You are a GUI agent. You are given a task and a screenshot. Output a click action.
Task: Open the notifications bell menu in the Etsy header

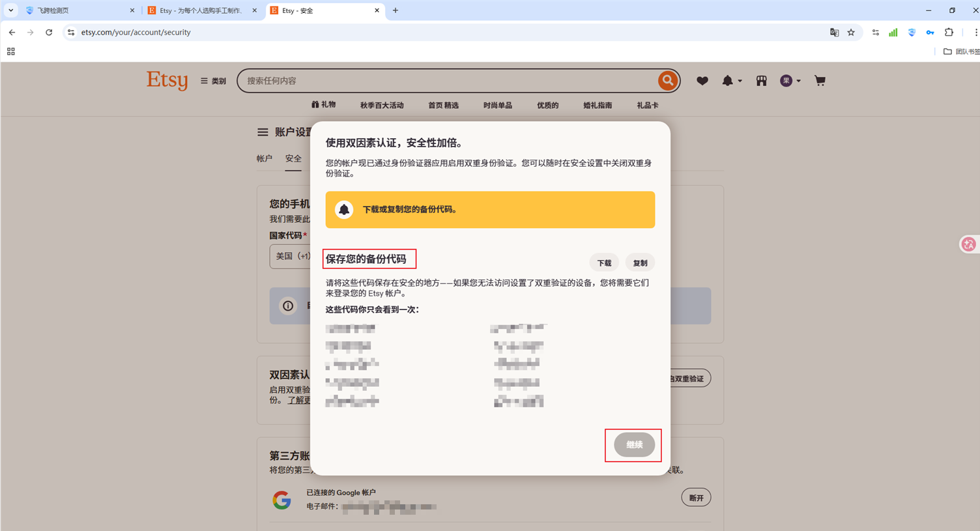point(731,81)
